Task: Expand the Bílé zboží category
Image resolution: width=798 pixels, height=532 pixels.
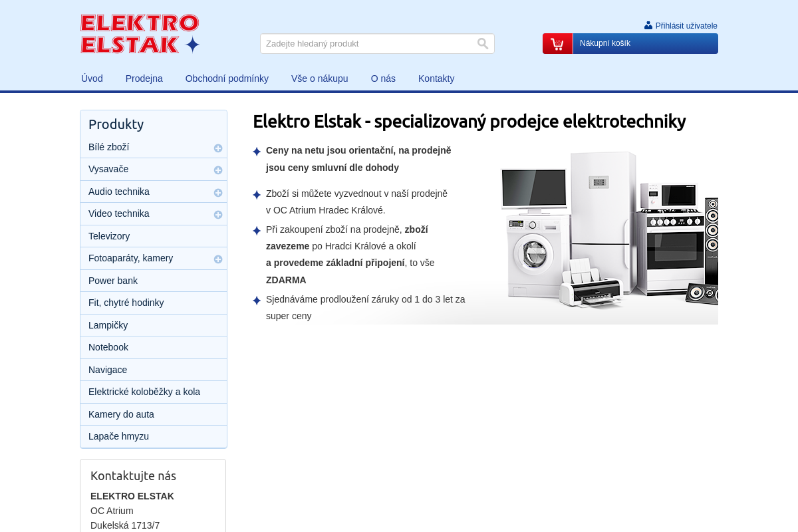Action: coord(218,148)
